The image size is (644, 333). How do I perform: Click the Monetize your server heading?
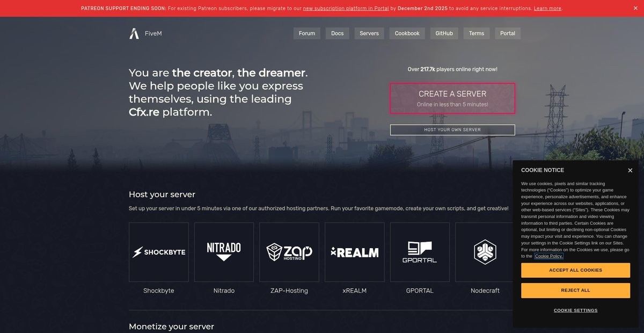click(x=171, y=327)
